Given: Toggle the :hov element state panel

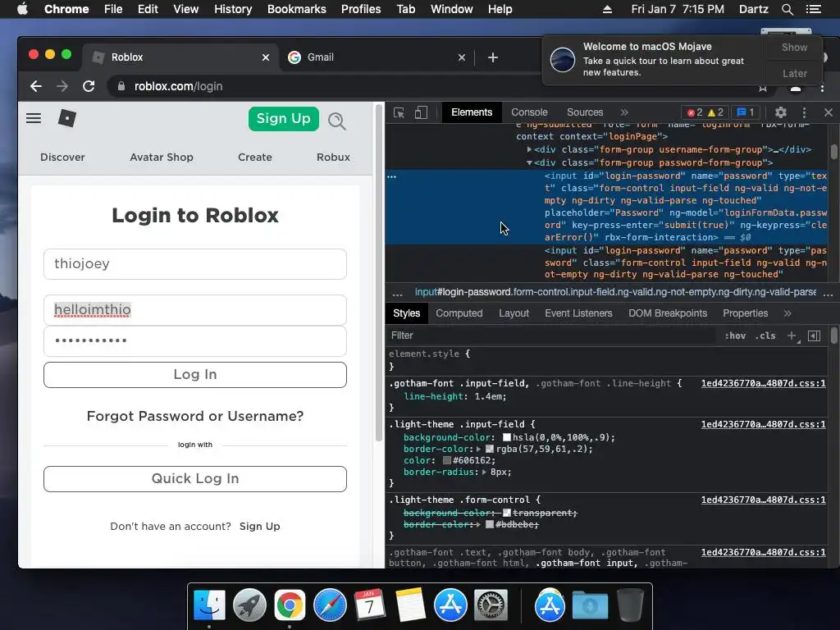Looking at the screenshot, I should [x=735, y=336].
